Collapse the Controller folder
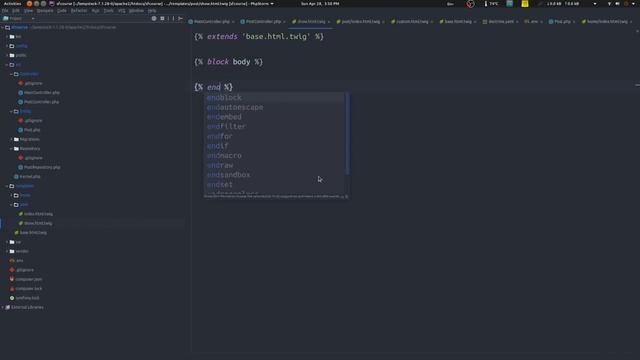The width and height of the screenshot is (640, 360). (11, 74)
